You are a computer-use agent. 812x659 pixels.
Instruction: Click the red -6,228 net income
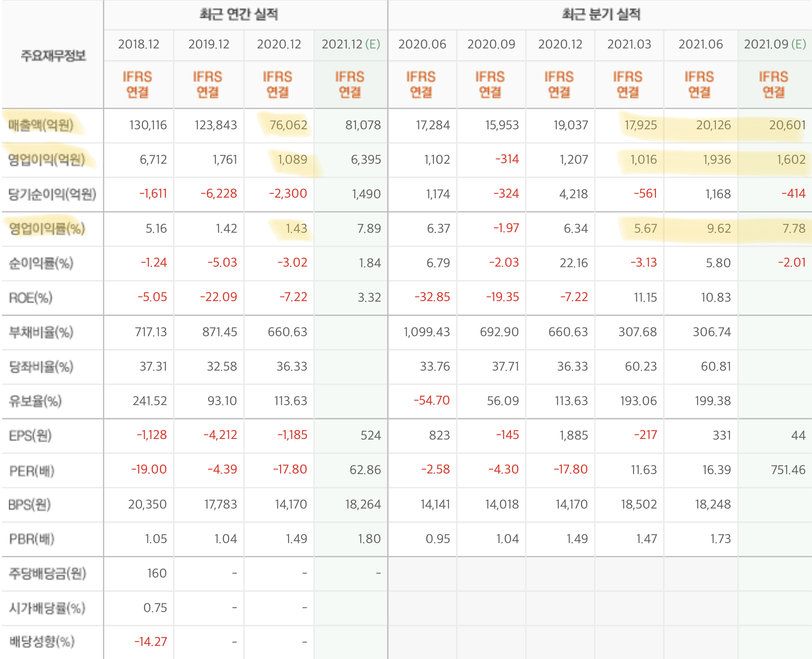(219, 194)
